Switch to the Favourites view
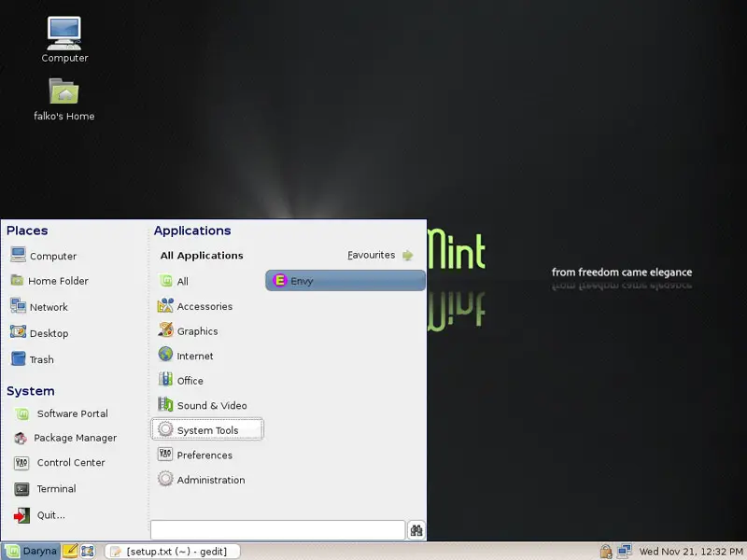Image resolution: width=747 pixels, height=560 pixels. [x=380, y=255]
